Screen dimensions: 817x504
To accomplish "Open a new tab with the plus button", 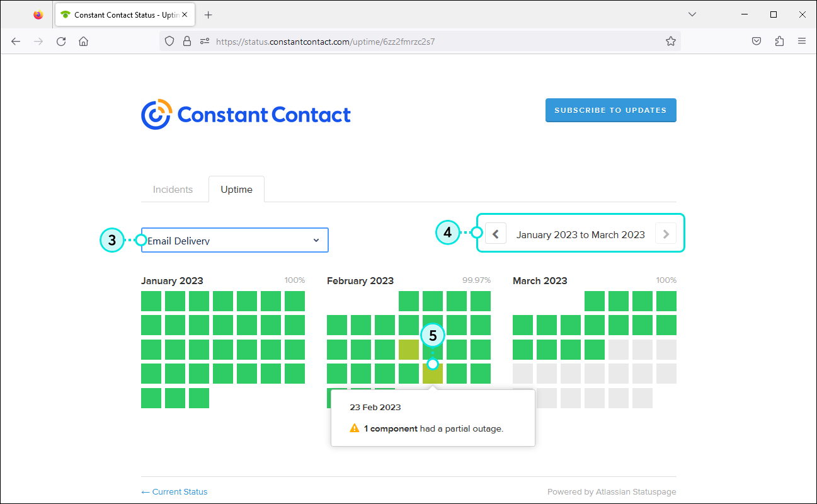I will pos(209,14).
